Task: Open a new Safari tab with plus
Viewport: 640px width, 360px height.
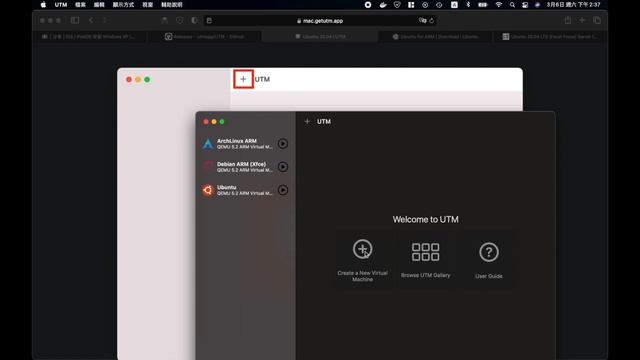Action: point(582,20)
